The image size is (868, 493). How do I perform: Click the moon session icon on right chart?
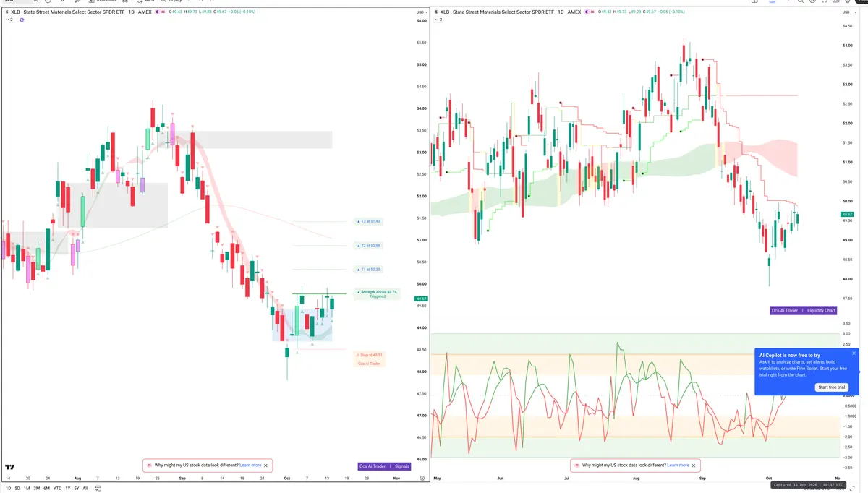click(x=586, y=12)
